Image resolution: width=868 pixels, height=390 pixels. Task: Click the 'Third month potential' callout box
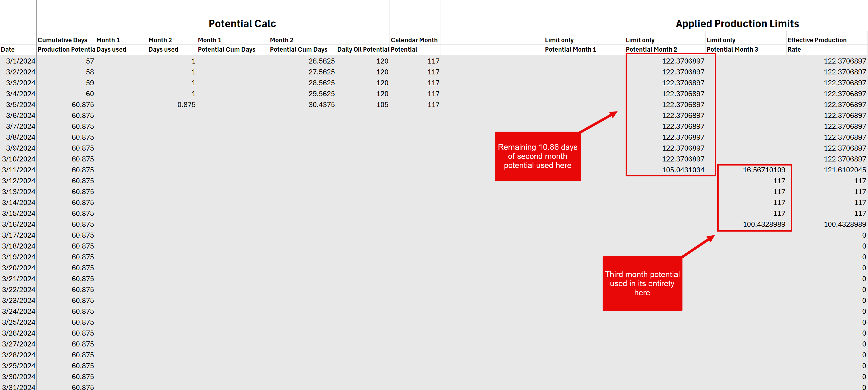(x=642, y=283)
